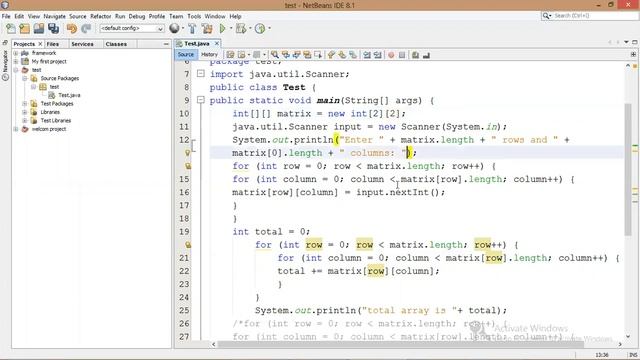Click the Previous Bookmark icon
This screenshot has width=640, height=360.
tap(331, 55)
